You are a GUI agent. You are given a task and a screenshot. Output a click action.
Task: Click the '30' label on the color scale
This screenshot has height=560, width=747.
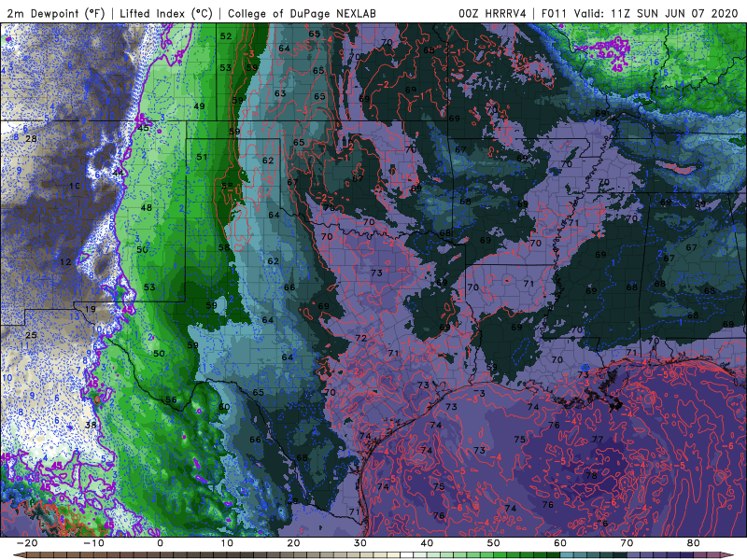coord(360,543)
